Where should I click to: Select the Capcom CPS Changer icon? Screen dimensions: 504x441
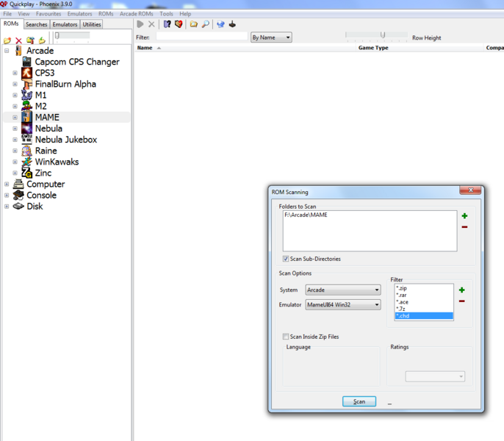click(26, 62)
